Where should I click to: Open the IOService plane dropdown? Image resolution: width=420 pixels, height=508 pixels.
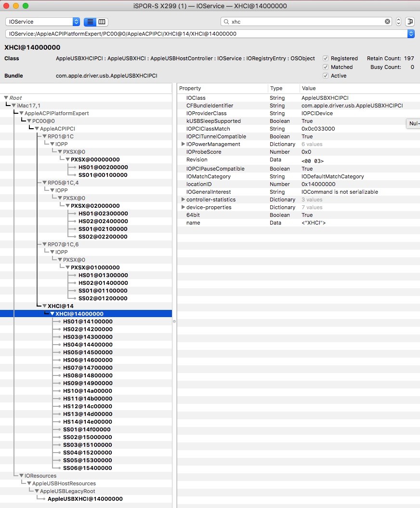point(42,22)
